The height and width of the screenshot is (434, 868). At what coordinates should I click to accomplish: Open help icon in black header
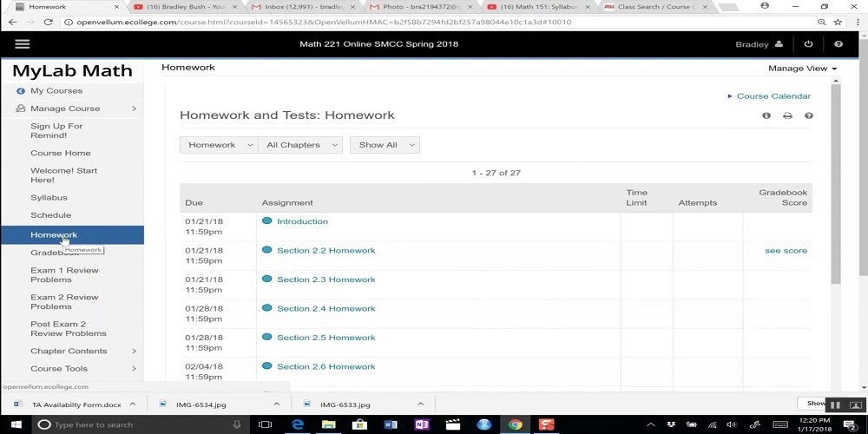[x=838, y=44]
